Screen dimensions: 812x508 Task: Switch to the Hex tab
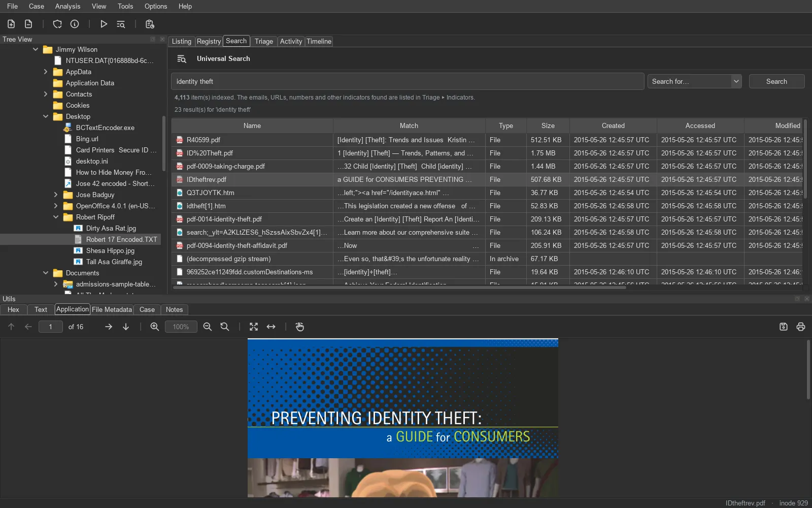tap(13, 309)
